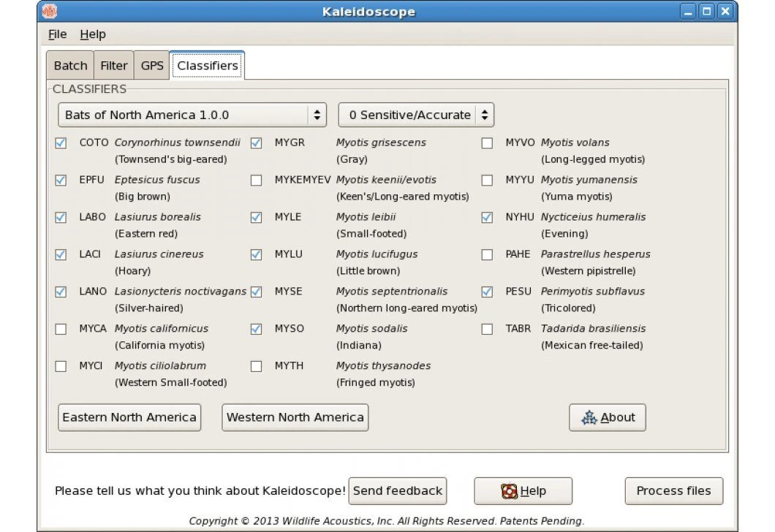Enable TABR Tadarida brasiliensis classifier
775x532 pixels.
[x=487, y=328]
